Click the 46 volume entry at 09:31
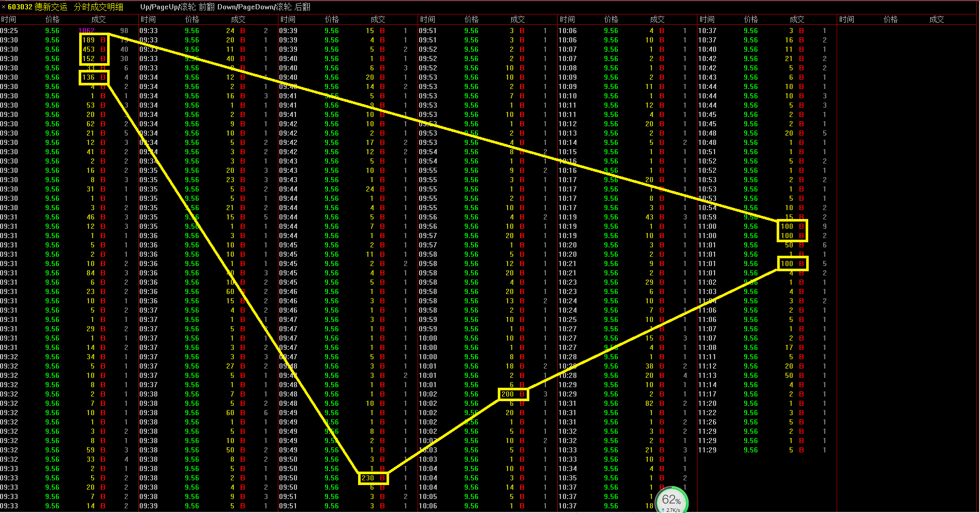This screenshot has width=980, height=513. (91, 217)
